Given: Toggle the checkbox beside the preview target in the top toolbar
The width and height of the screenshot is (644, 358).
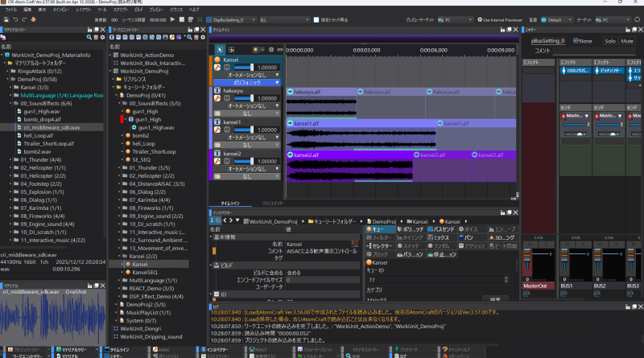Looking at the screenshot, I should [x=316, y=19].
